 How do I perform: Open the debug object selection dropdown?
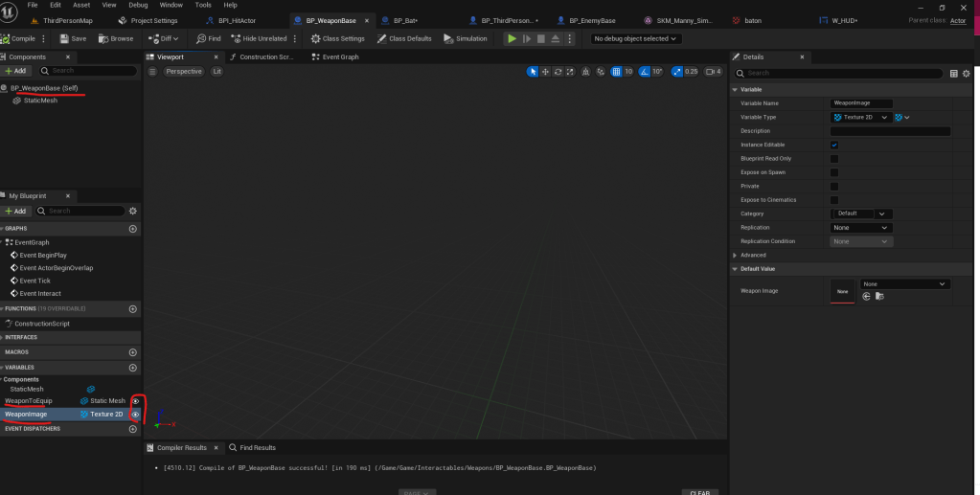click(636, 38)
